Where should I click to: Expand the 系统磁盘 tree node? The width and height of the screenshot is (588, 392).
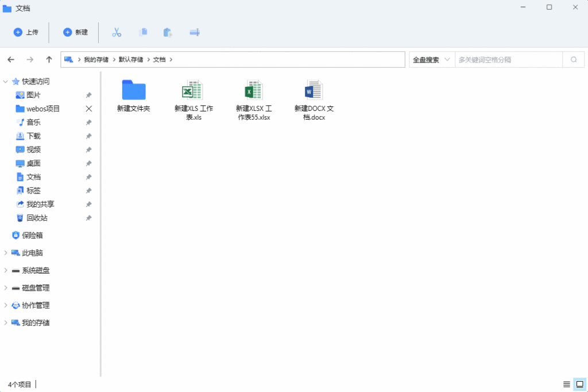[x=6, y=271]
